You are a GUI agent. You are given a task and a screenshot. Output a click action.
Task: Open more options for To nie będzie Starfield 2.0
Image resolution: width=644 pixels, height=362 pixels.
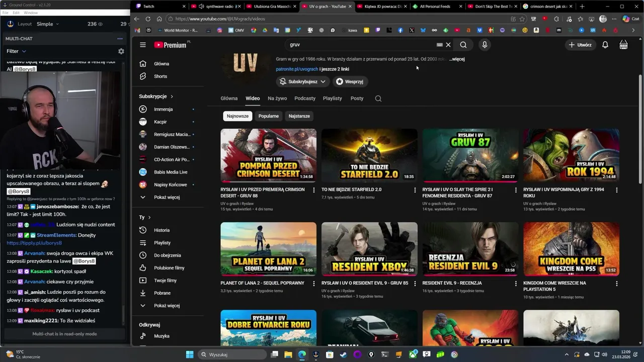coord(415,190)
